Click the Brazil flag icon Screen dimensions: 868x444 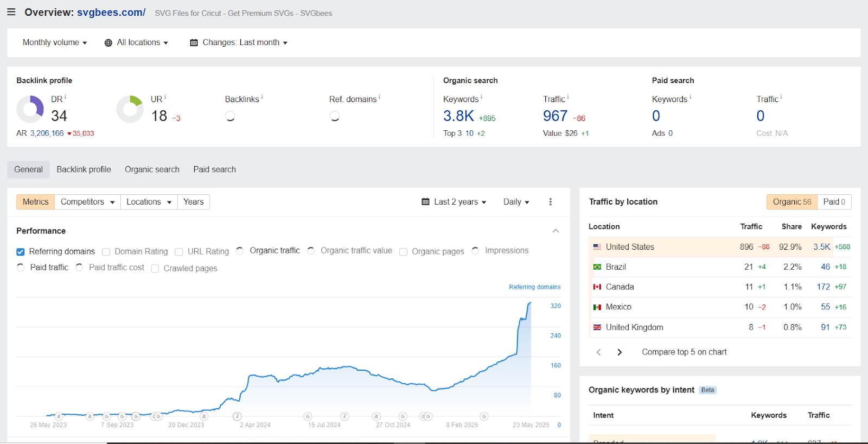[597, 267]
